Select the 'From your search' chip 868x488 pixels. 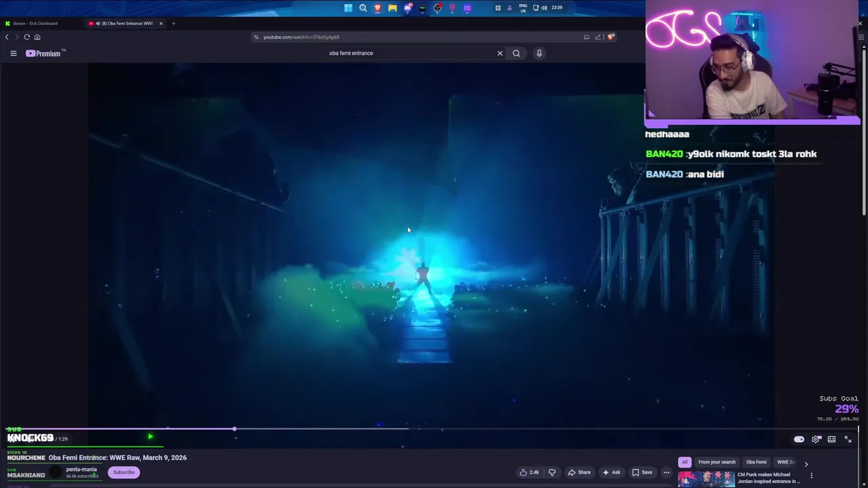pos(717,462)
